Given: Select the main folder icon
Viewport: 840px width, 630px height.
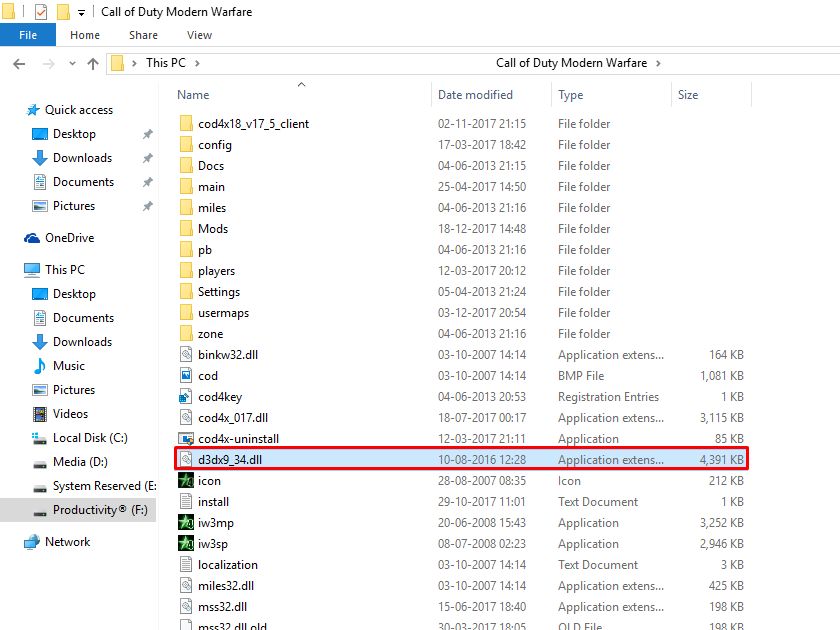Looking at the screenshot, I should (x=186, y=186).
